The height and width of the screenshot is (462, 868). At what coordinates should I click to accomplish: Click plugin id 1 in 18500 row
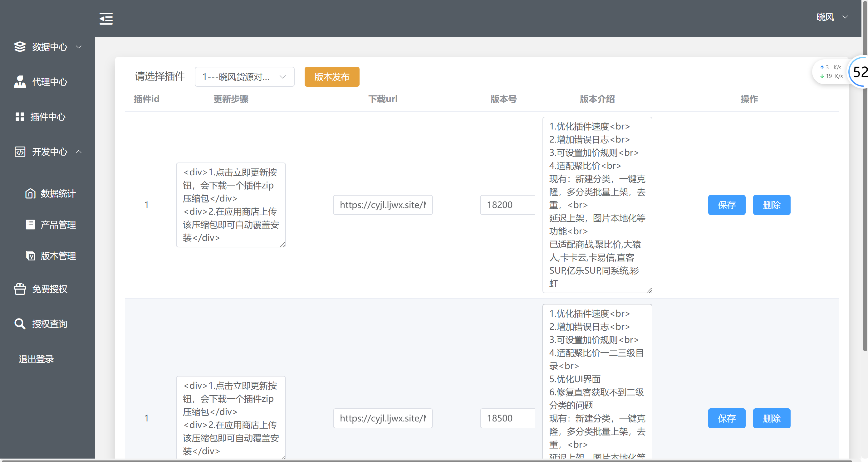coord(146,418)
